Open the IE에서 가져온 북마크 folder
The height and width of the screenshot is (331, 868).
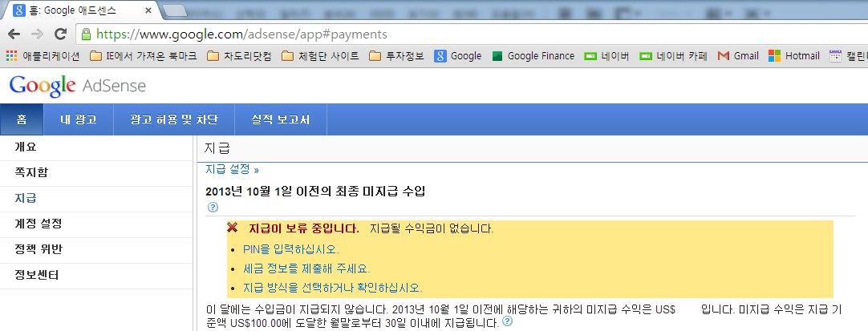tap(143, 56)
